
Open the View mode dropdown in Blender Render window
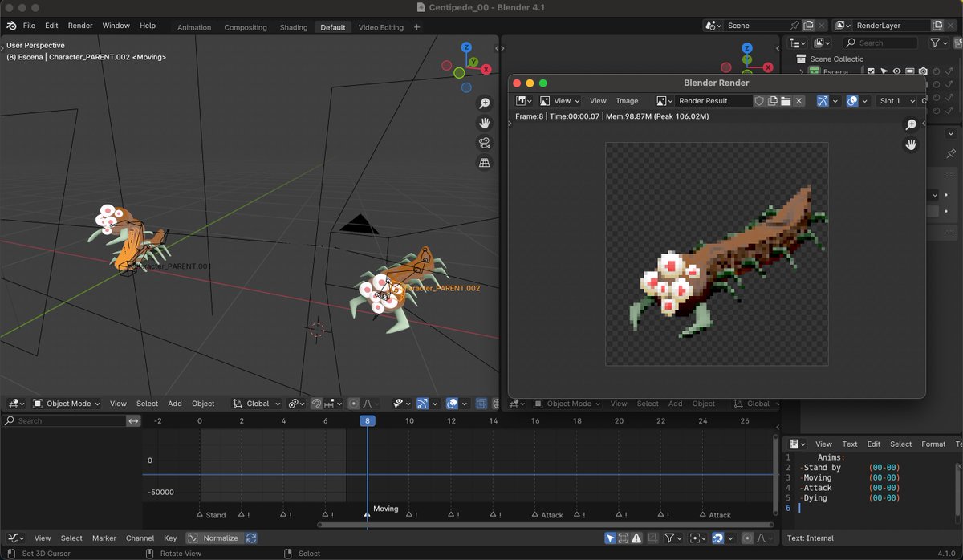pyautogui.click(x=559, y=101)
